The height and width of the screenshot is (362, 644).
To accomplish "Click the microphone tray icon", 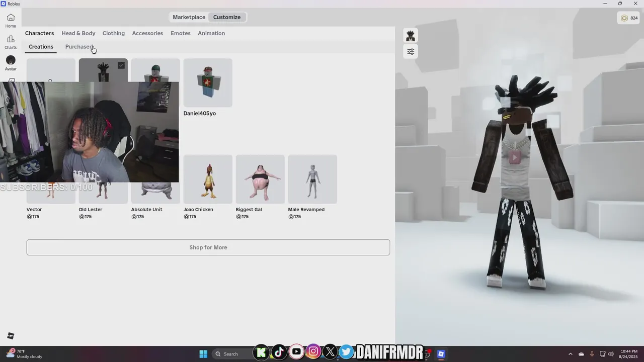I will click(x=592, y=354).
